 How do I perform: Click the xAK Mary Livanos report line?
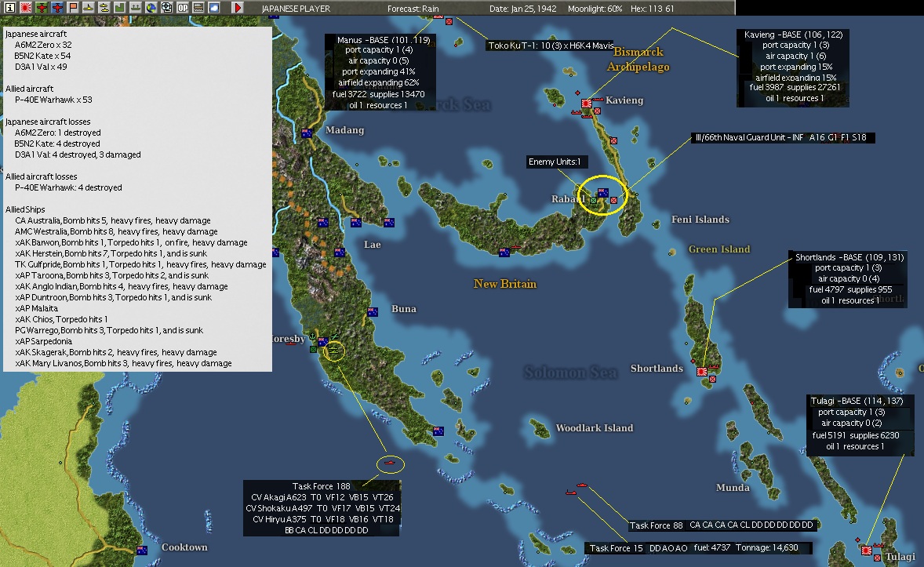pyautogui.click(x=123, y=363)
